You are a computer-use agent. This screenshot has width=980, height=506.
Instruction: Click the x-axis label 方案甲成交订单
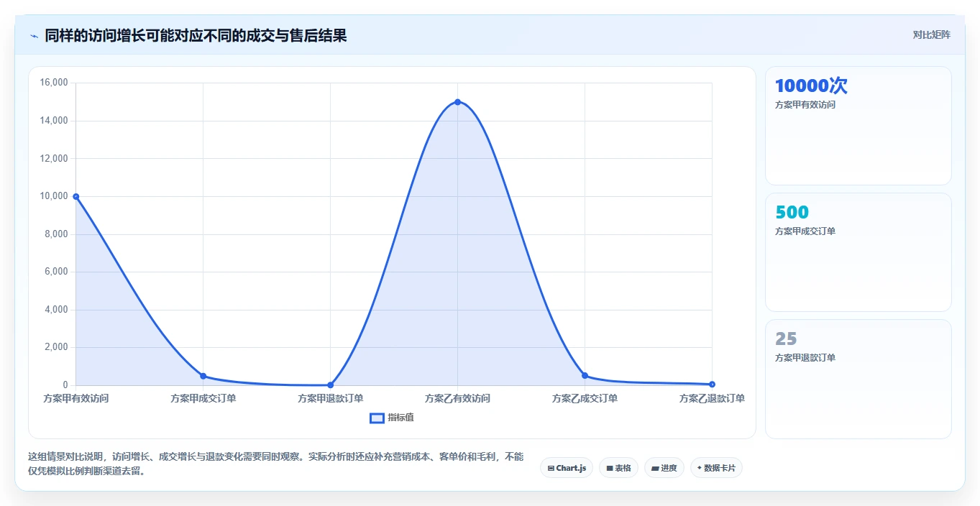pos(203,398)
